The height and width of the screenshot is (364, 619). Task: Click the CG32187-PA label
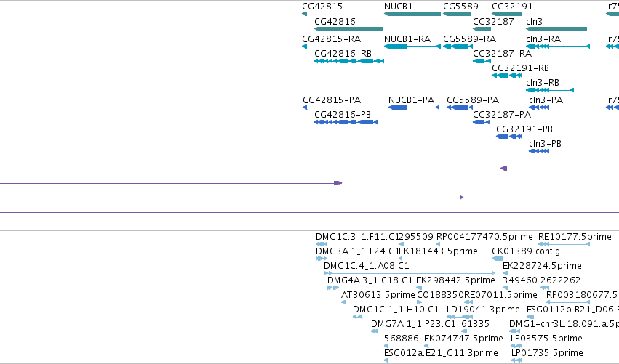click(502, 115)
